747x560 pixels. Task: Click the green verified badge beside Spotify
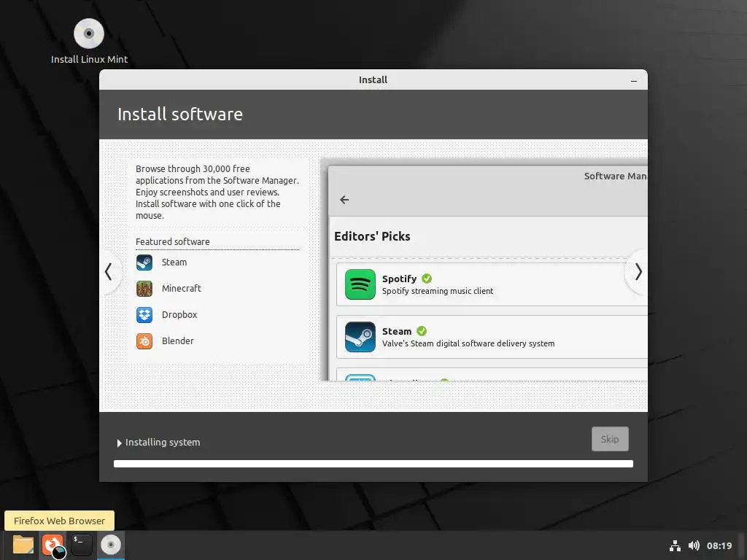427,279
